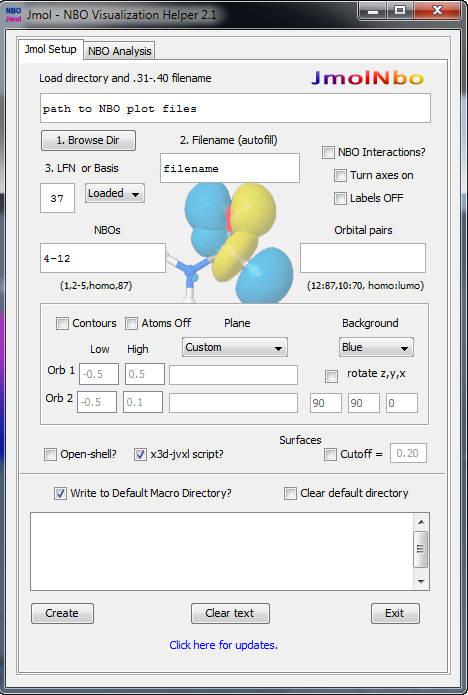Image resolution: width=468 pixels, height=695 pixels.
Task: Expand the Custom plane dropdown
Action: (x=234, y=348)
